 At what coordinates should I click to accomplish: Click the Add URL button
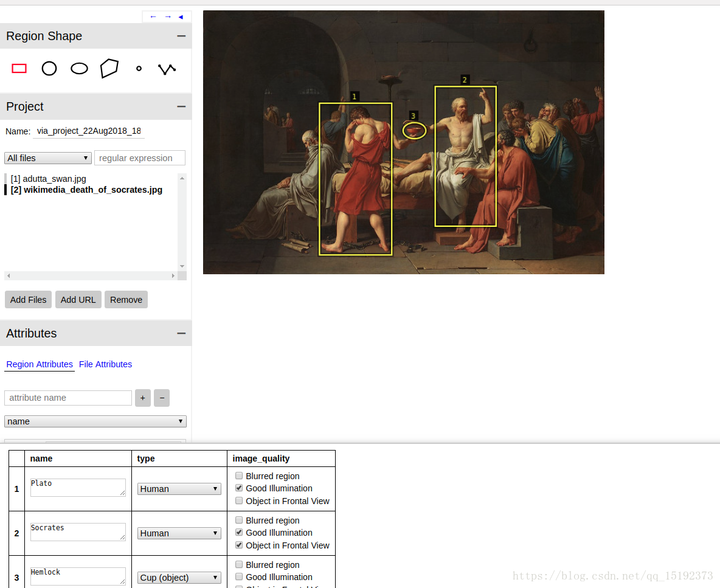78,300
